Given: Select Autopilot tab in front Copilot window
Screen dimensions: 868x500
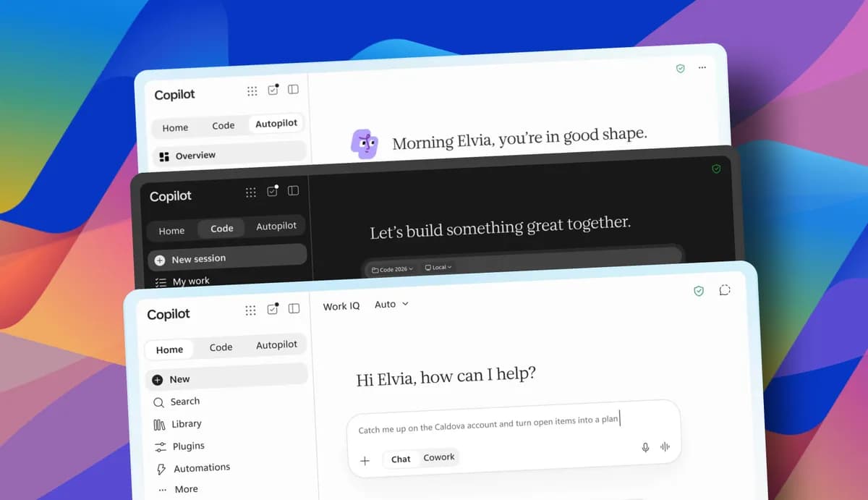Looking at the screenshot, I should [276, 345].
